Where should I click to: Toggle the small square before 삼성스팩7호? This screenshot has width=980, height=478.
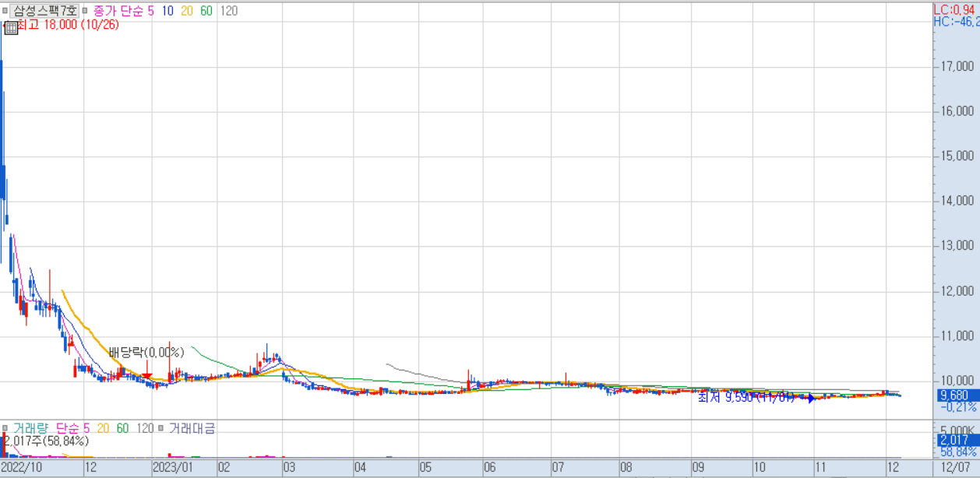[x=6, y=10]
